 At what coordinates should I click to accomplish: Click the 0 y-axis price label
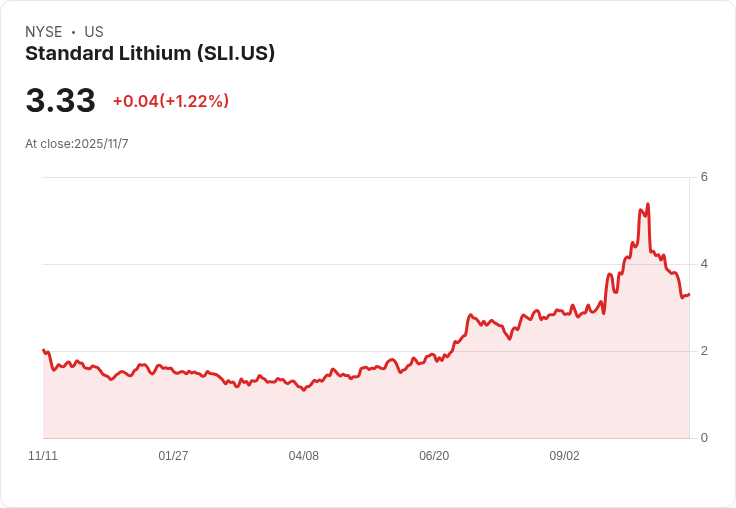tap(704, 438)
